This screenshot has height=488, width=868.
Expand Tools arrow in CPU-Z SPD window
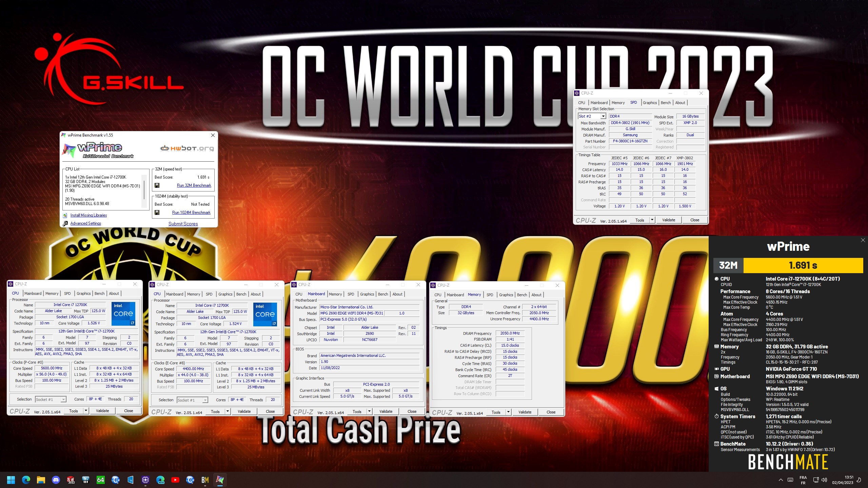pyautogui.click(x=652, y=220)
